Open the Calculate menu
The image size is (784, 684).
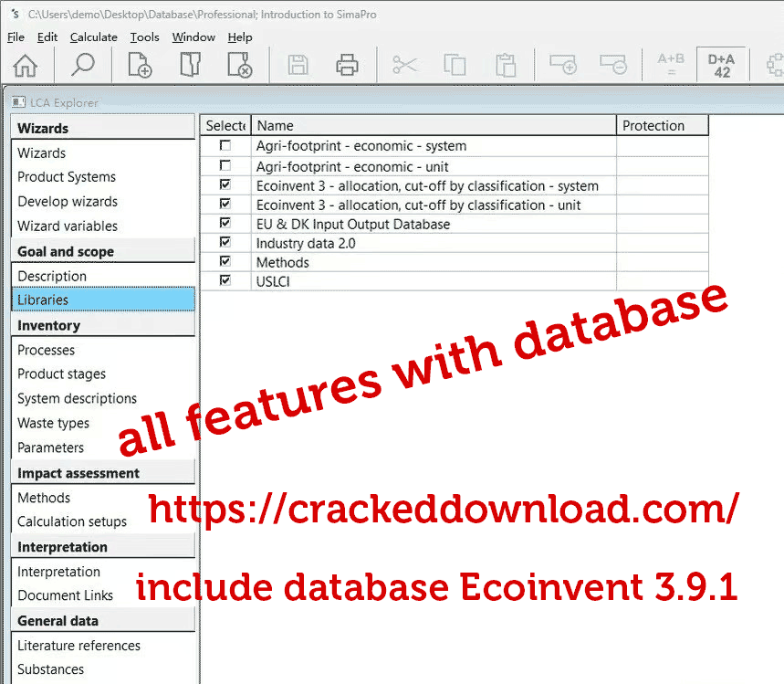[x=93, y=37]
